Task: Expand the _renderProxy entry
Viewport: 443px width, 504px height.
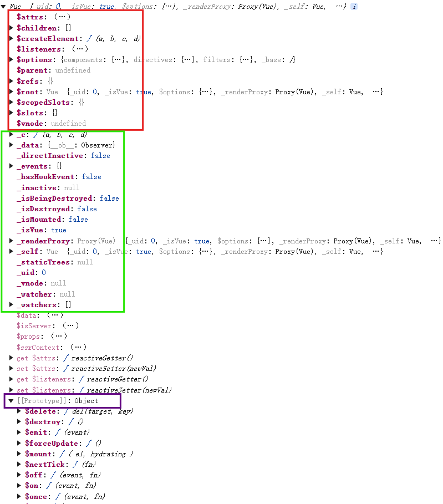Action: pyautogui.click(x=11, y=241)
